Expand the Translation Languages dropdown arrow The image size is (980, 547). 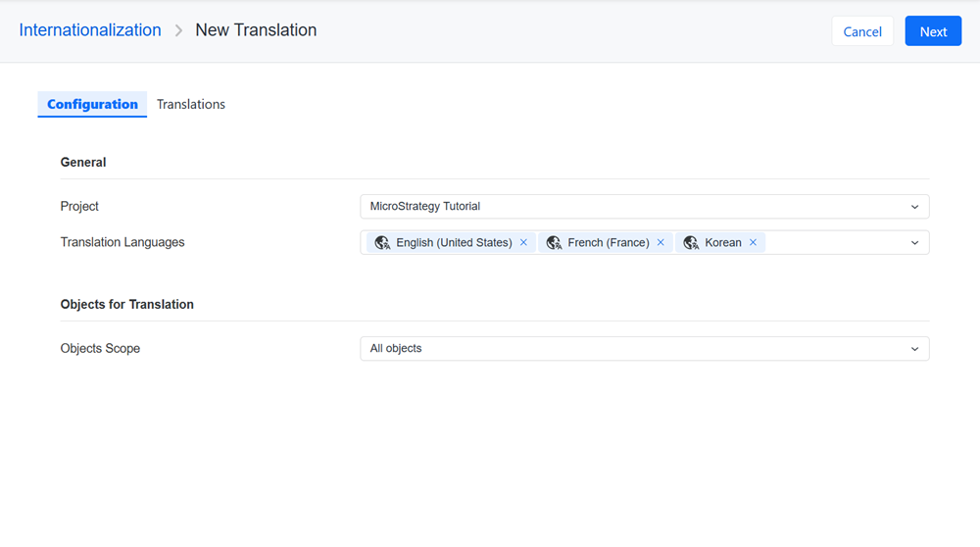[914, 242]
